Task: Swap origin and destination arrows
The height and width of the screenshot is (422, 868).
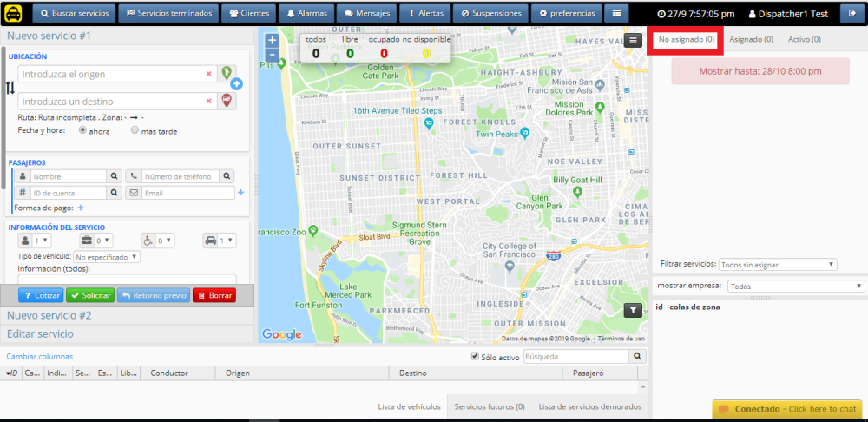Action: tap(10, 88)
